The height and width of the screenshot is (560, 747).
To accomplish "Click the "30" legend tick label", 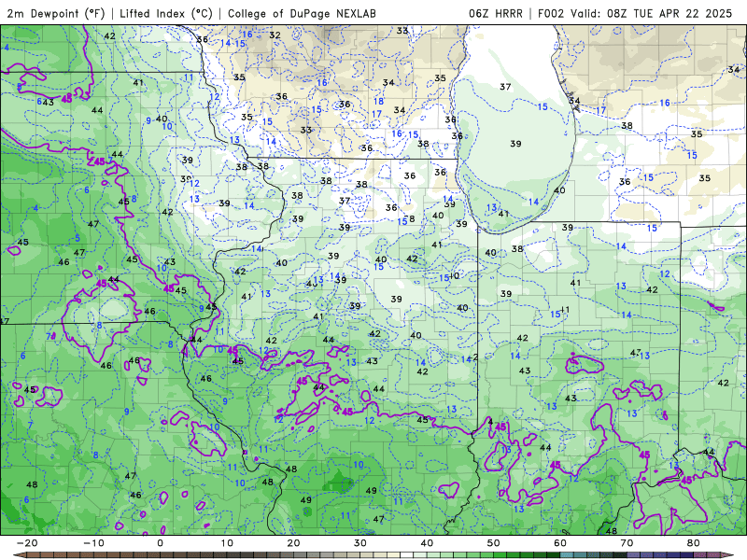I will (360, 543).
